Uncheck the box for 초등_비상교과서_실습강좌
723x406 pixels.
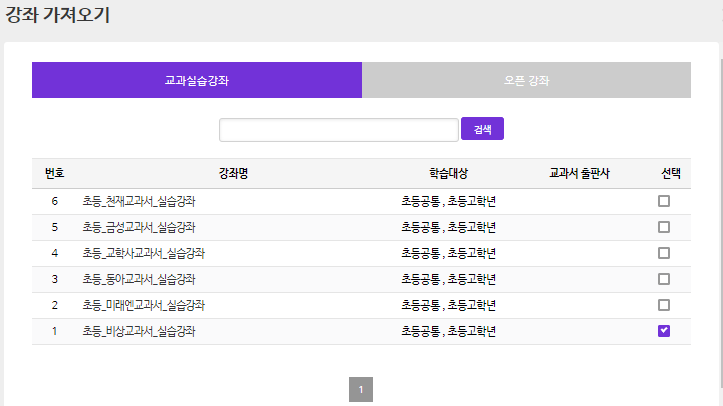pyautogui.click(x=664, y=331)
